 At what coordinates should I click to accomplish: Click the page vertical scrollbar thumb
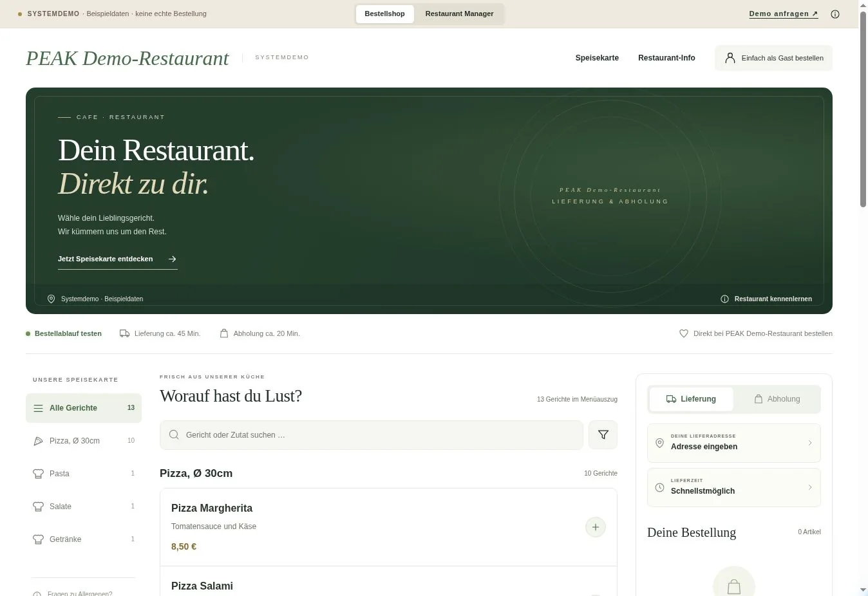pyautogui.click(x=863, y=109)
